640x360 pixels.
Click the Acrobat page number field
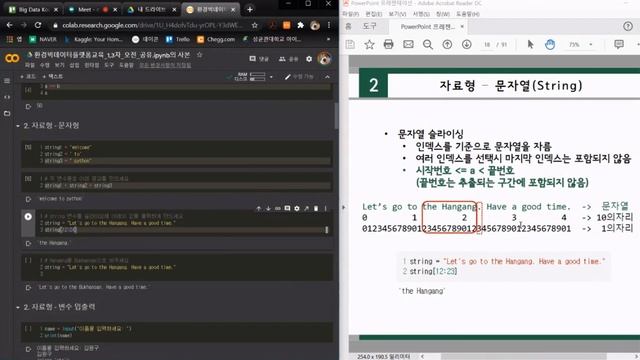click(487, 44)
